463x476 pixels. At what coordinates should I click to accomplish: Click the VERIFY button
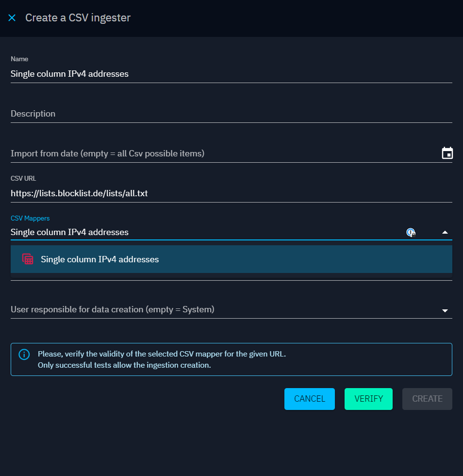[x=368, y=399]
